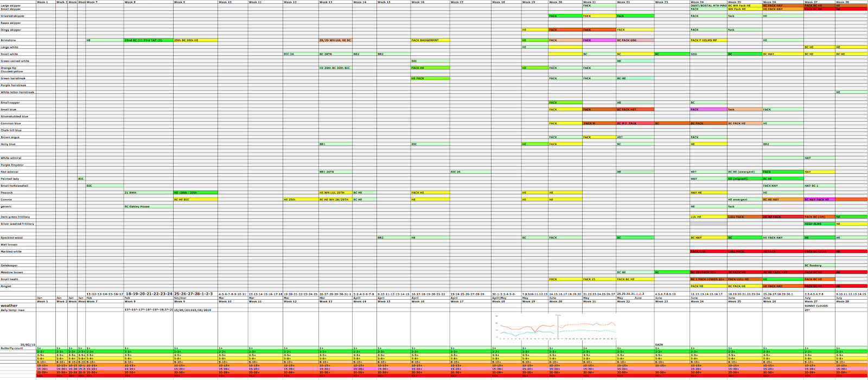Select the '25/02/19' date cell
The height and width of the screenshot is (380, 868).
[28, 345]
